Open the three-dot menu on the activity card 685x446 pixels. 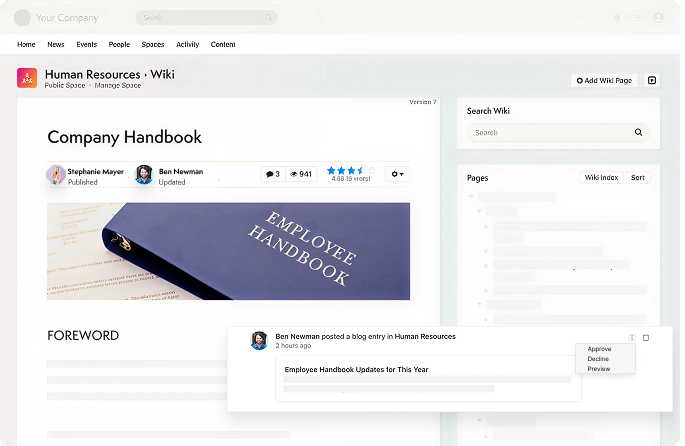click(632, 338)
